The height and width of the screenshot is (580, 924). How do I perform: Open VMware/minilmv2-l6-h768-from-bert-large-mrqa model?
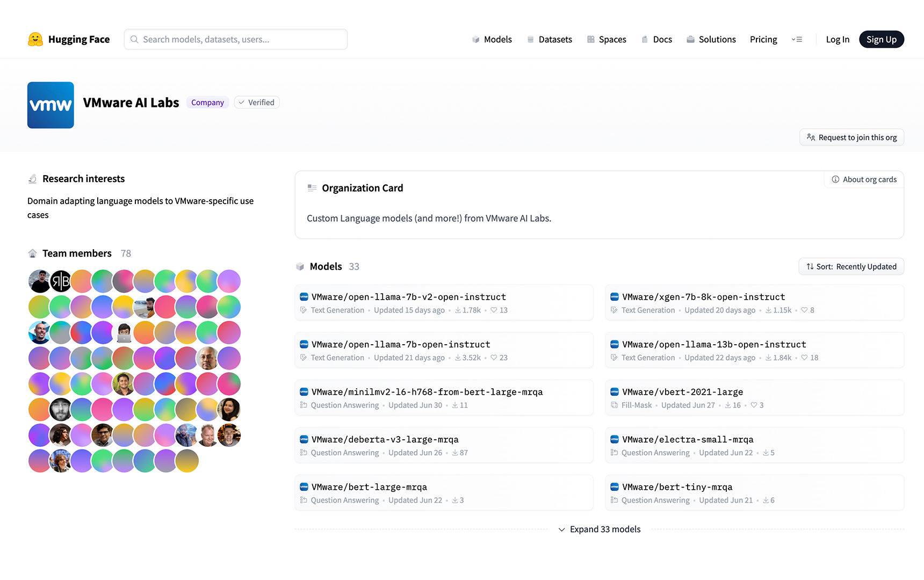[444, 398]
